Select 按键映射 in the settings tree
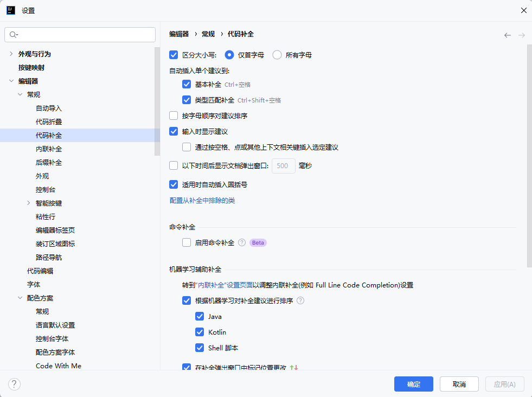 (31, 68)
